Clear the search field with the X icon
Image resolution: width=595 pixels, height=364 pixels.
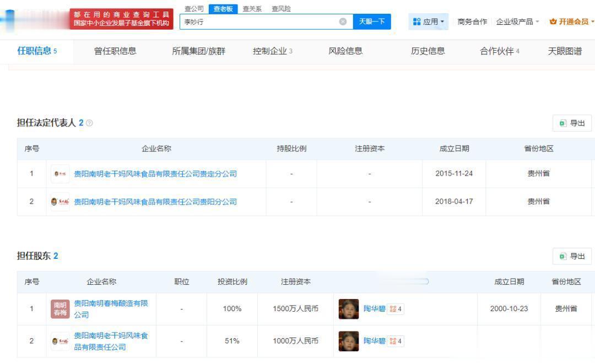pos(343,21)
